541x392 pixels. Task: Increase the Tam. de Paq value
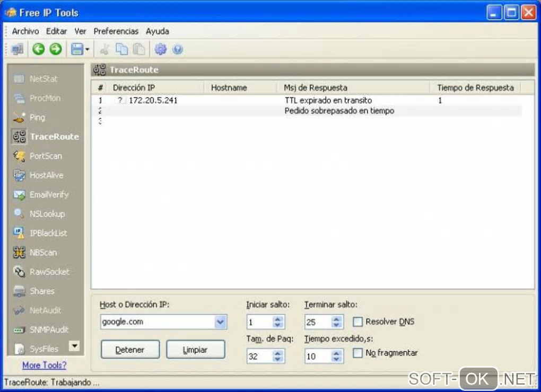(277, 353)
